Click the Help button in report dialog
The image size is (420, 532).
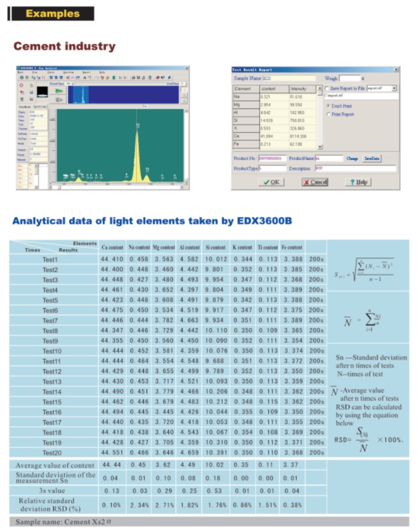358,182
